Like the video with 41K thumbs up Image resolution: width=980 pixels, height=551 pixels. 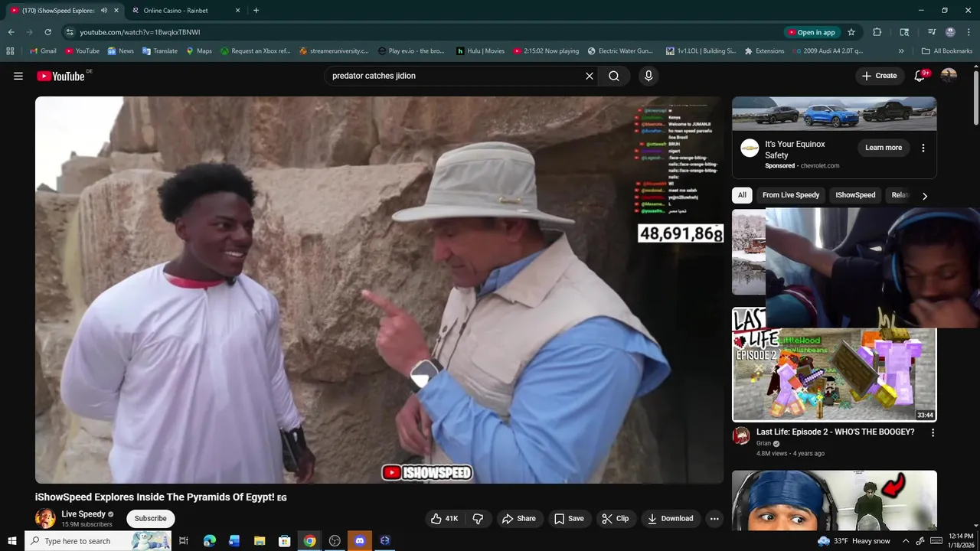445,518
